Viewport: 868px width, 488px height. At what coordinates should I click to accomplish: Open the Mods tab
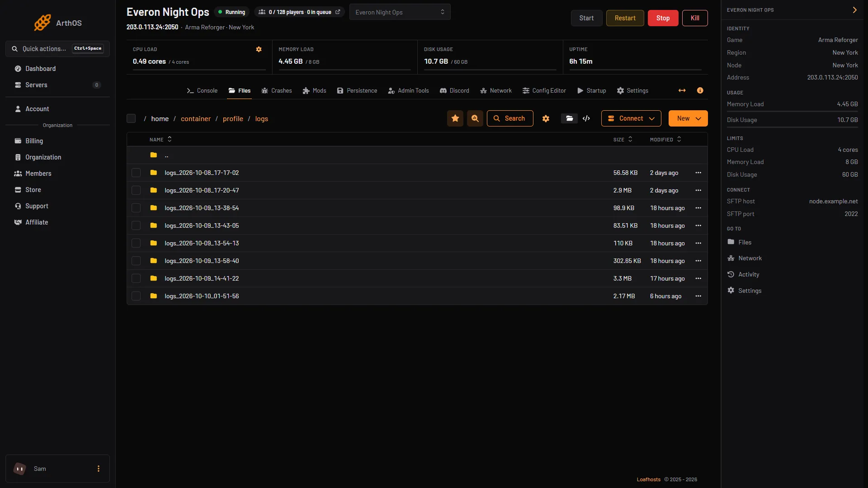314,91
